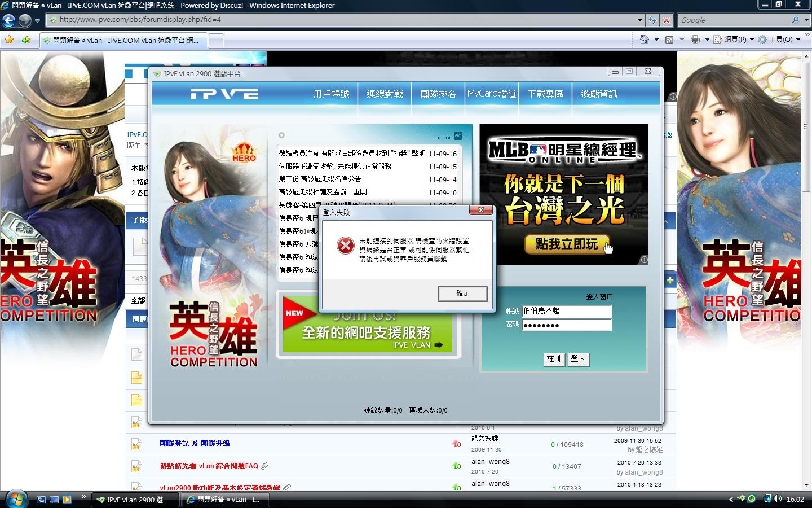Switch to 問題解答 vLan IE taskbar button

click(x=226, y=500)
